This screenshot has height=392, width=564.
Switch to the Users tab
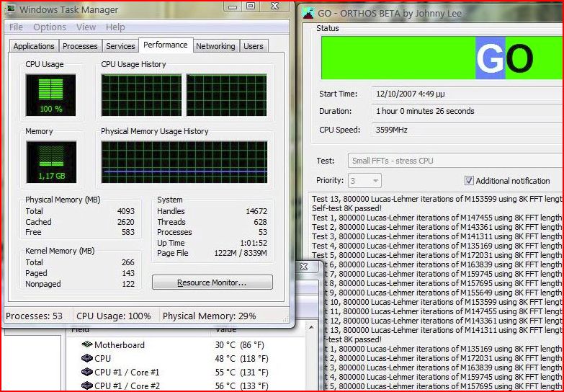[x=254, y=46]
